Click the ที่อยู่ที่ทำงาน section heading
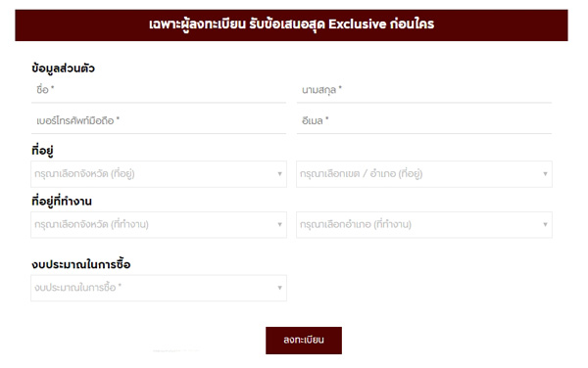The image size is (588, 368). (x=62, y=201)
